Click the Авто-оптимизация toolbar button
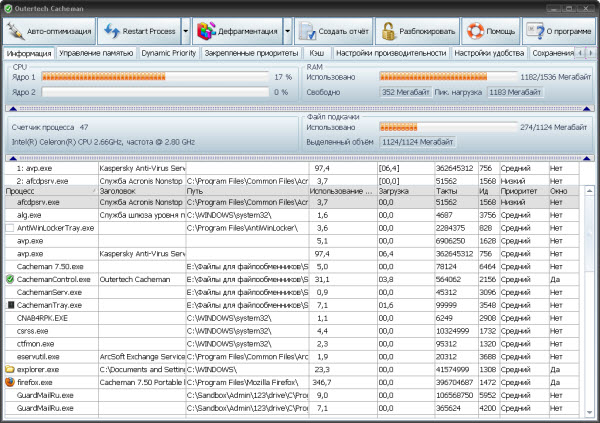The height and width of the screenshot is (423, 600). tap(50, 29)
